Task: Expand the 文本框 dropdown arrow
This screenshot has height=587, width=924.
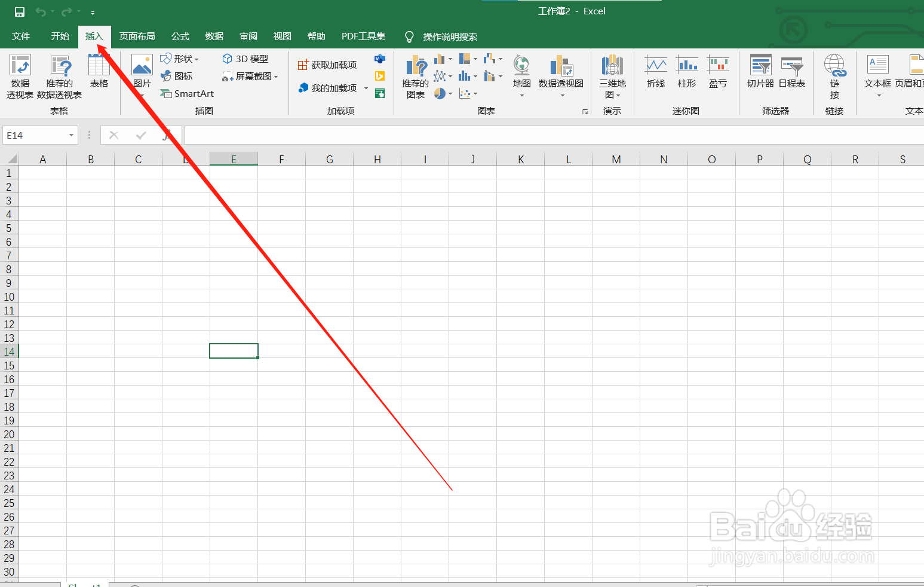Action: coord(879,95)
